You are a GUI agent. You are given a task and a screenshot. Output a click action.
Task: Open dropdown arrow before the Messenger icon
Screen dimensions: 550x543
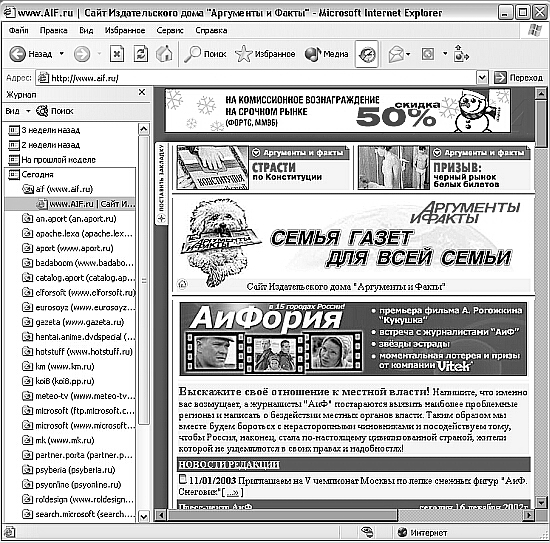(x=445, y=54)
